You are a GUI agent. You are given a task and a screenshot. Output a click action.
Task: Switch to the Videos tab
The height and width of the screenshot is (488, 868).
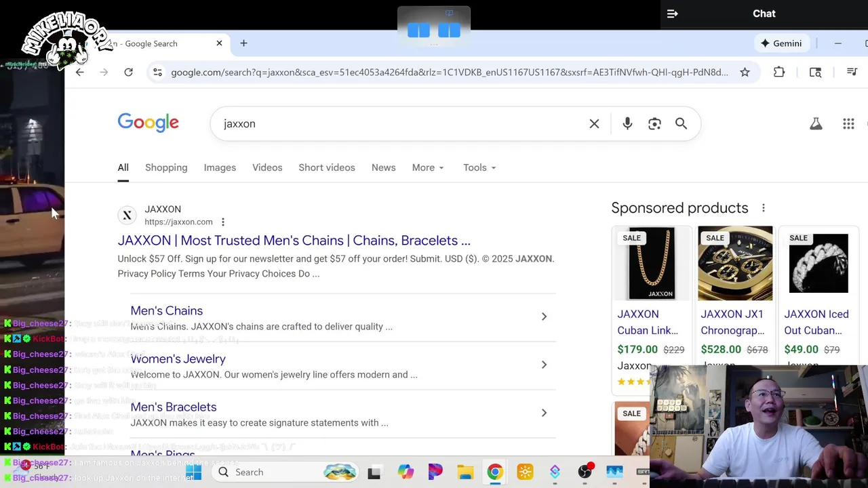tap(267, 167)
